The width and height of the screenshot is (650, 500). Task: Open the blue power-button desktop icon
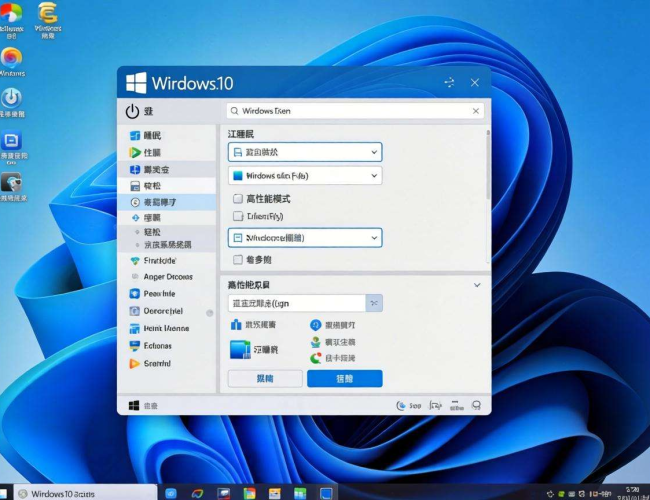[x=12, y=103]
